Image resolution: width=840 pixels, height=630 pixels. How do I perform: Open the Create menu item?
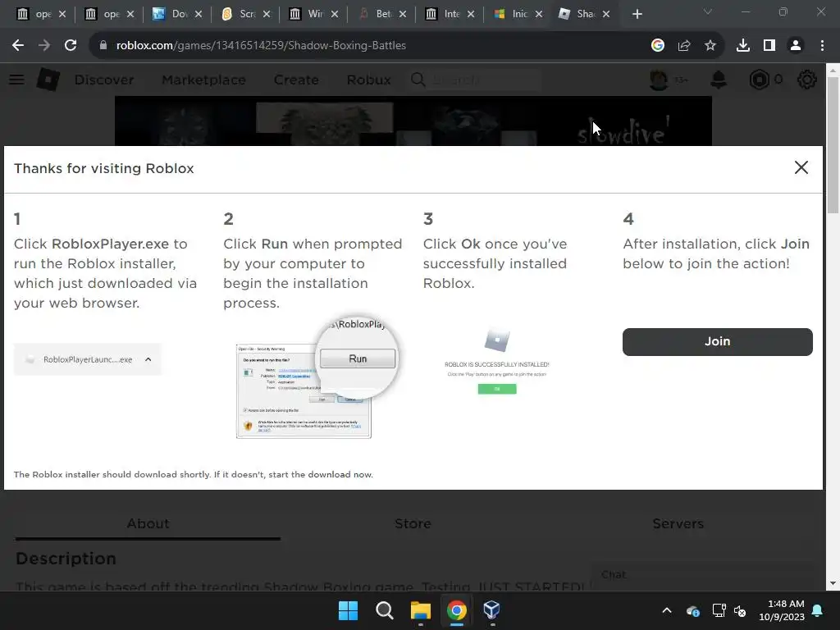(296, 80)
